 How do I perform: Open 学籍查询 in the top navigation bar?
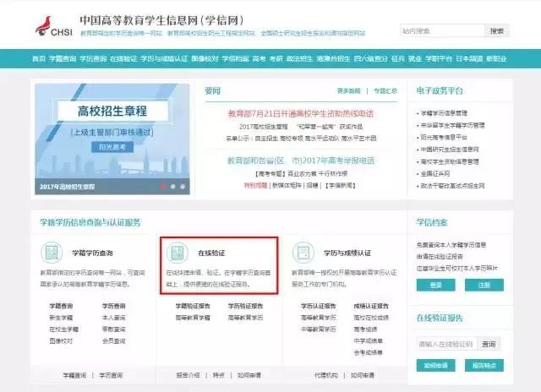pos(63,58)
